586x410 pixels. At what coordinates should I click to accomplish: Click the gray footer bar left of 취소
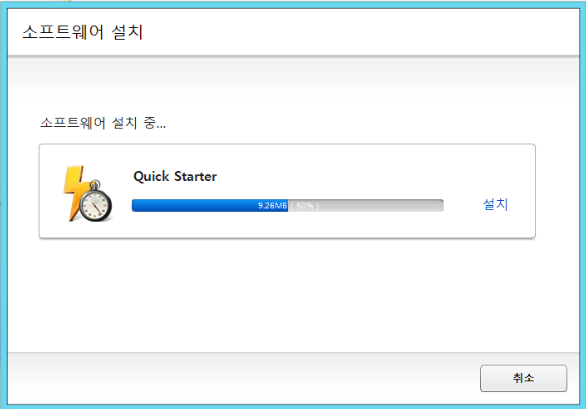tap(243, 378)
